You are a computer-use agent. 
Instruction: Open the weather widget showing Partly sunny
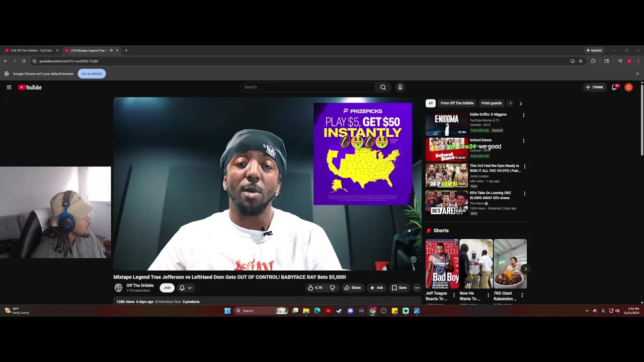[17, 311]
